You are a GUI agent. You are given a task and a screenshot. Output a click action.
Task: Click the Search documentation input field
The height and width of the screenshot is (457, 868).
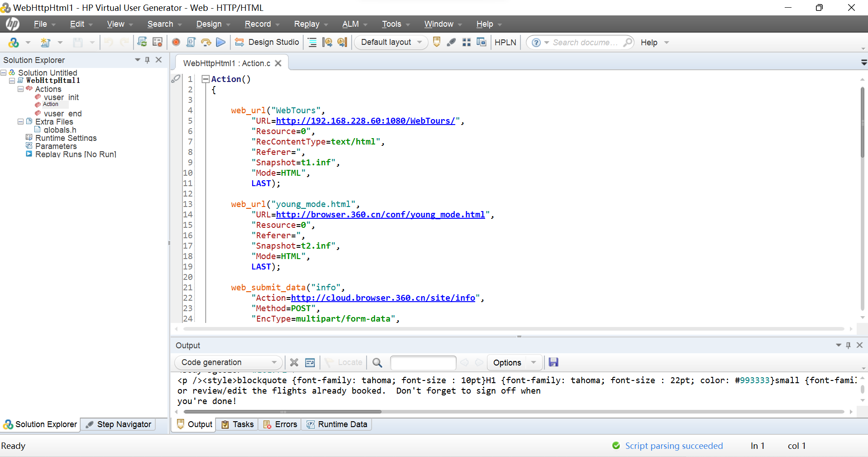pyautogui.click(x=585, y=42)
